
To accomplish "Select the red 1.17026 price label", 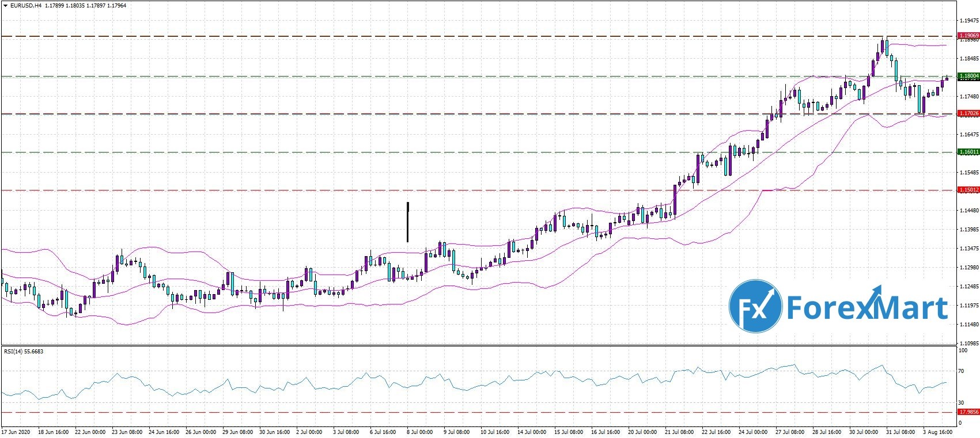I will 968,114.
